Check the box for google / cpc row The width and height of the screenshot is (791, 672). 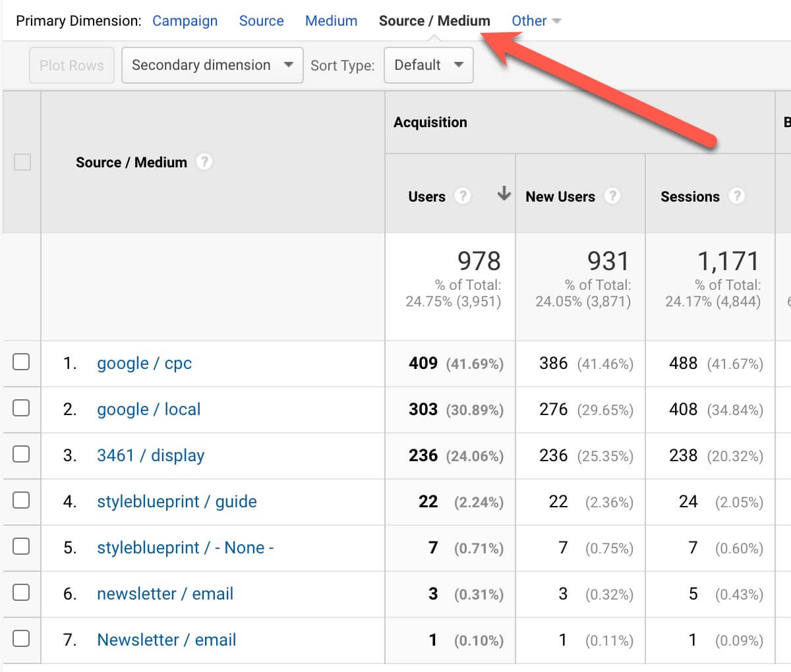[21, 362]
